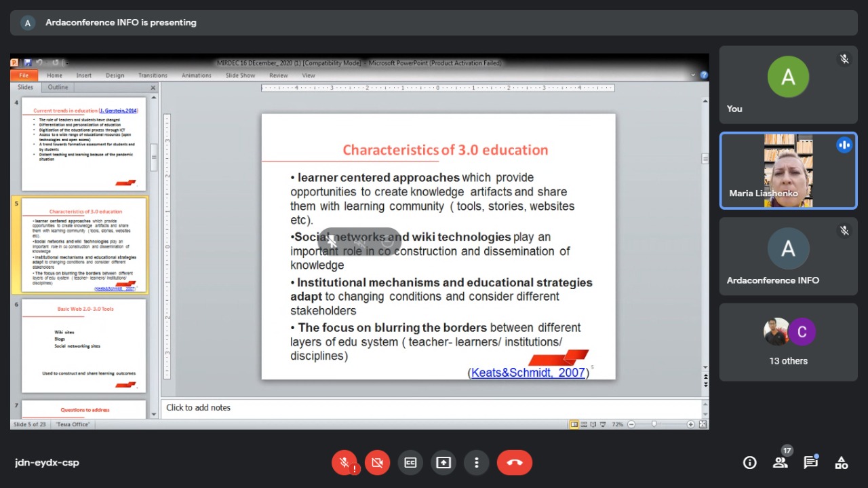Click the Redo icon in quick access toolbar
This screenshot has width=868, height=488.
56,62
